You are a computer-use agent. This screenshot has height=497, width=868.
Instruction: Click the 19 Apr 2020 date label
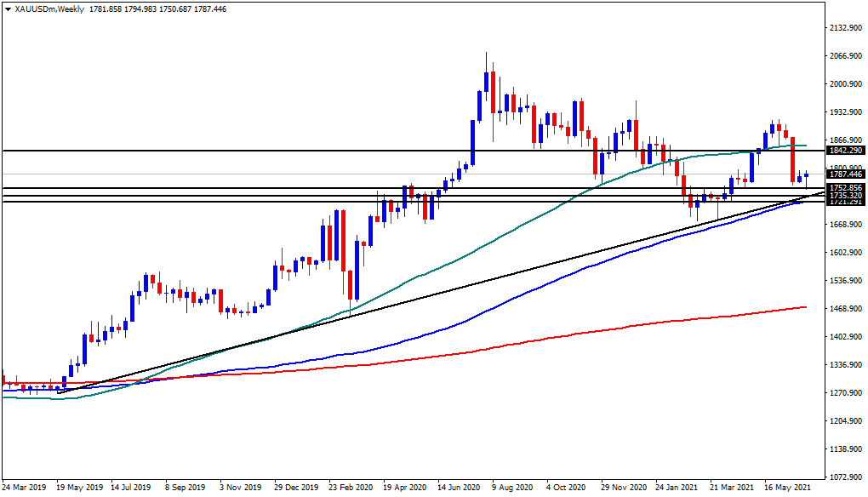point(405,488)
